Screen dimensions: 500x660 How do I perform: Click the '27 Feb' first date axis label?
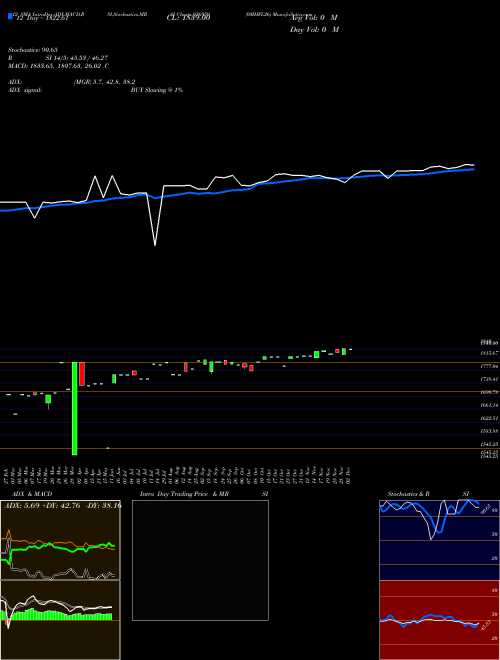pyautogui.click(x=7, y=475)
